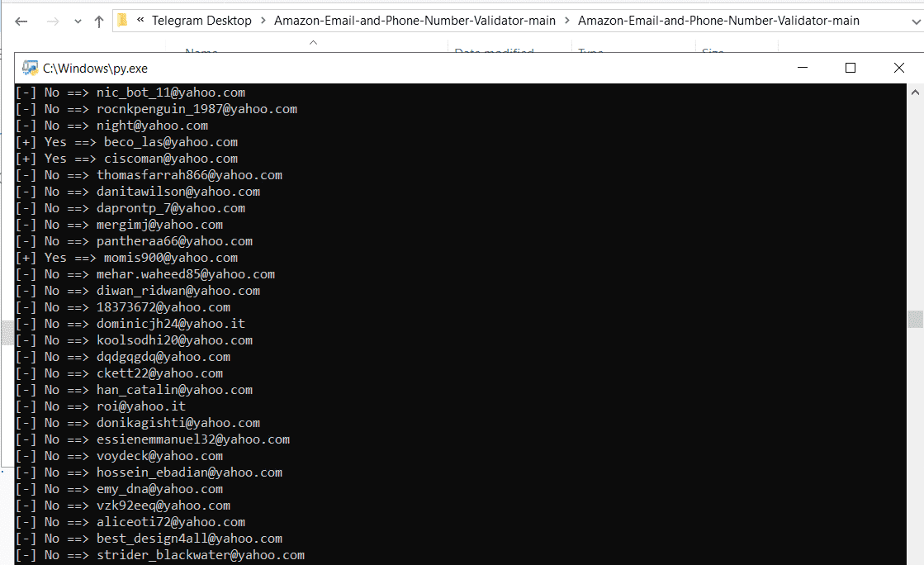This screenshot has width=924, height=565.
Task: Maximize the py.exe console window
Action: [850, 69]
